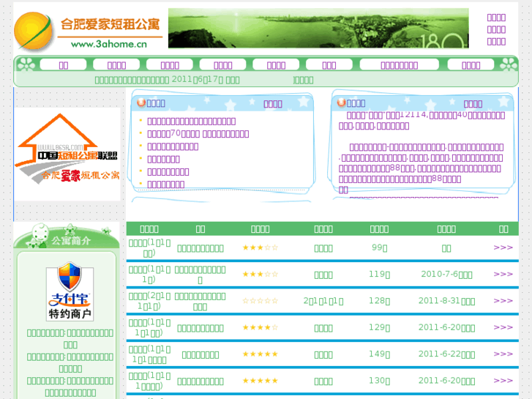Open the >>> link in the 149 price row
The image size is (532, 399).
click(x=503, y=354)
